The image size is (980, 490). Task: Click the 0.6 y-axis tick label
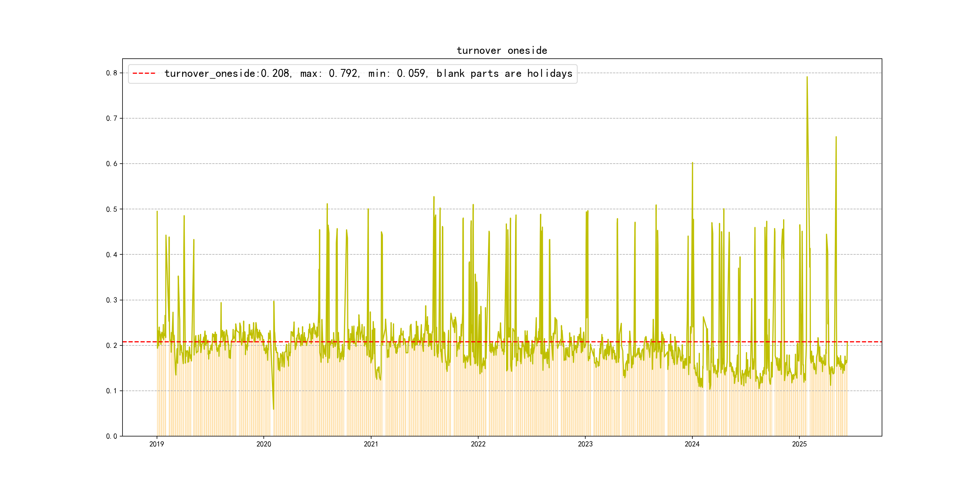point(112,164)
